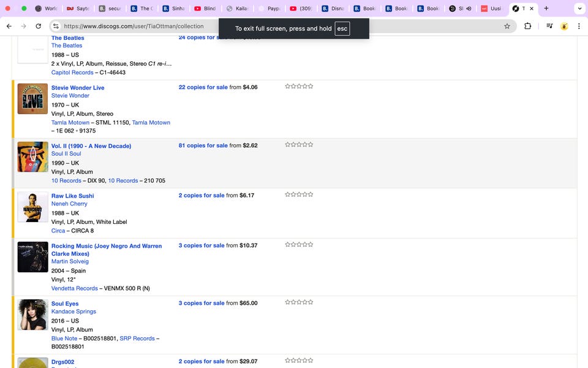Open the Drgs002 release link

62,362
